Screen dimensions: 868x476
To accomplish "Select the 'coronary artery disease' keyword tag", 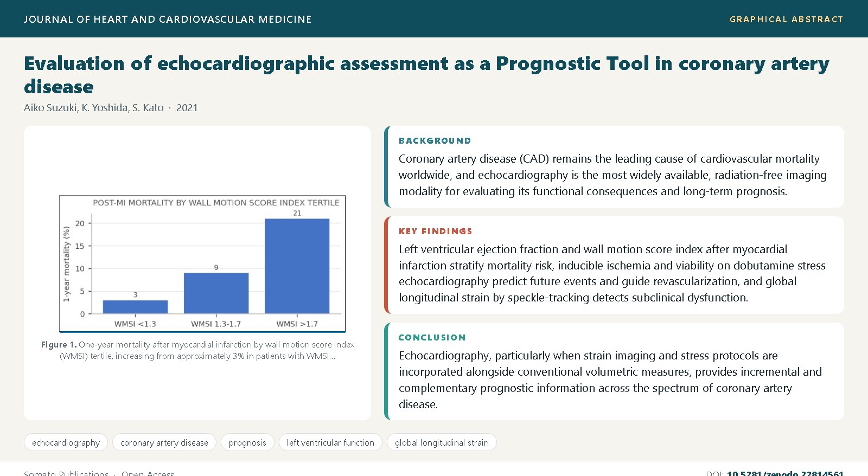I will tap(164, 442).
